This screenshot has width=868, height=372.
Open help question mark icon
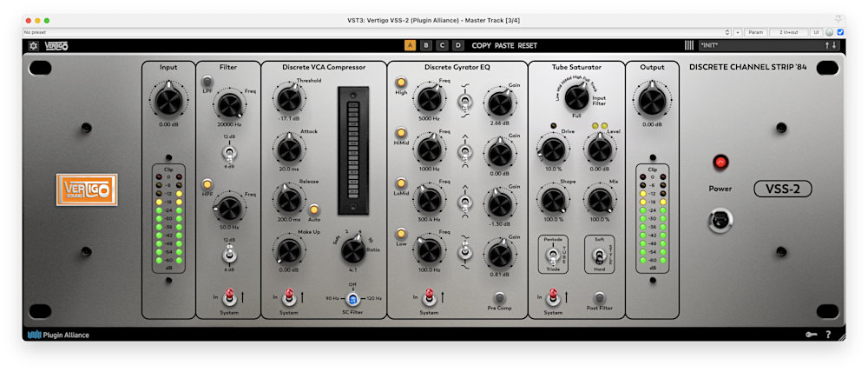coord(827,335)
